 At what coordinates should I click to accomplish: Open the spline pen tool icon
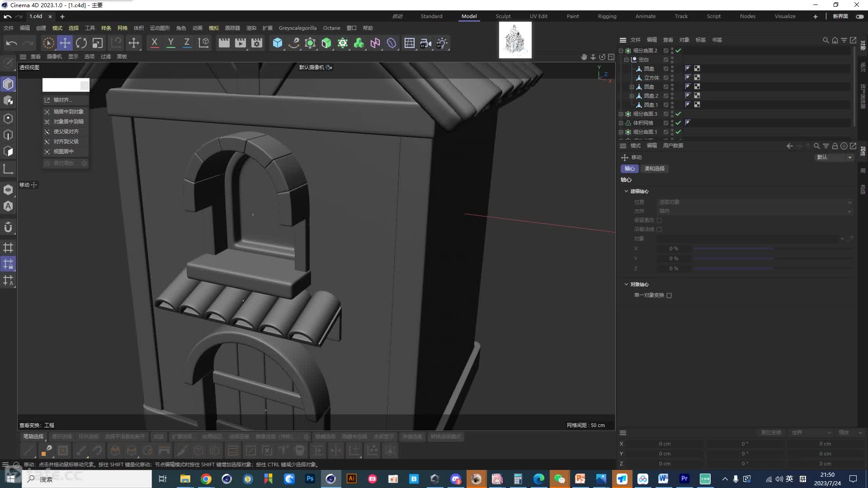[x=294, y=43]
